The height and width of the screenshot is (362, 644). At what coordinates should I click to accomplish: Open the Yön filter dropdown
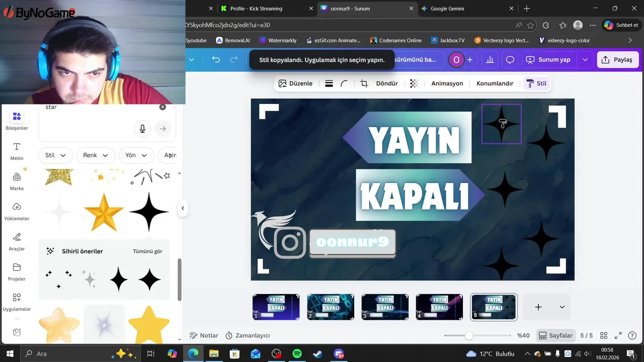pos(136,155)
